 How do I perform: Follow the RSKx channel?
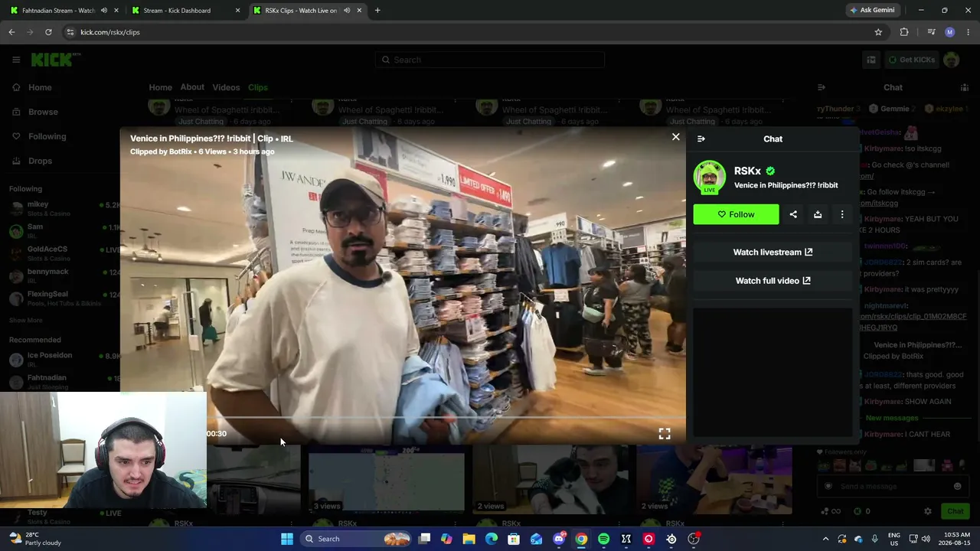736,214
